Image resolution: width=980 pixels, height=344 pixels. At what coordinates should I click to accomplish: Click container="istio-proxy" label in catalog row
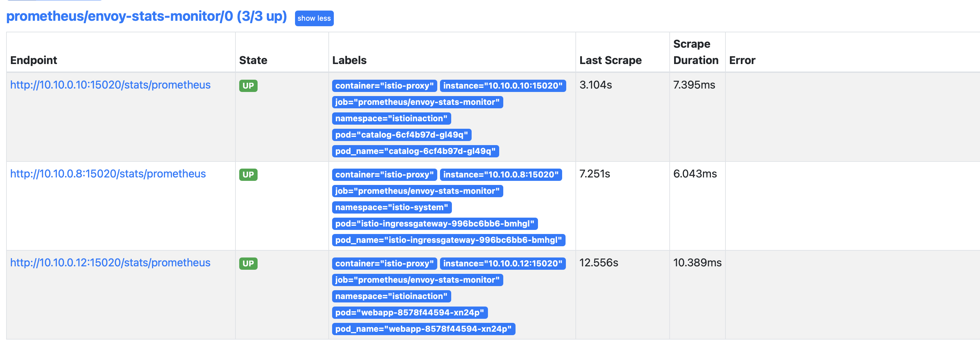tap(384, 86)
